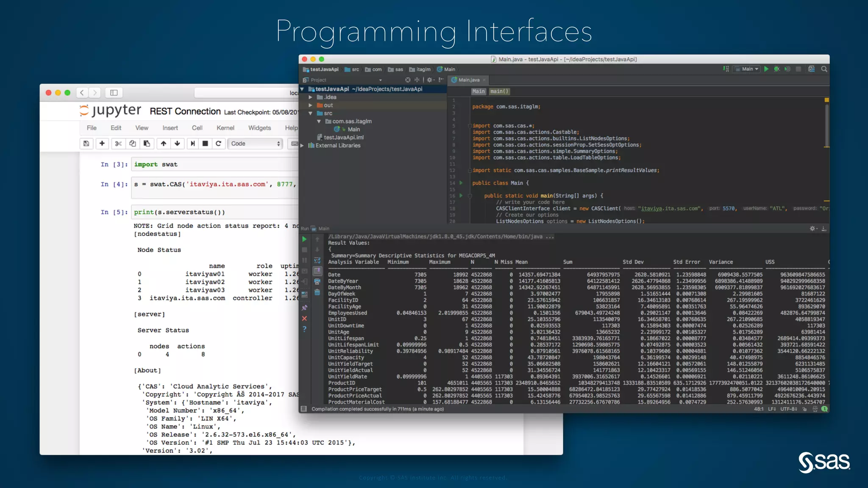Move the selected cell up
Image resolution: width=868 pixels, height=488 pixels.
coord(163,144)
